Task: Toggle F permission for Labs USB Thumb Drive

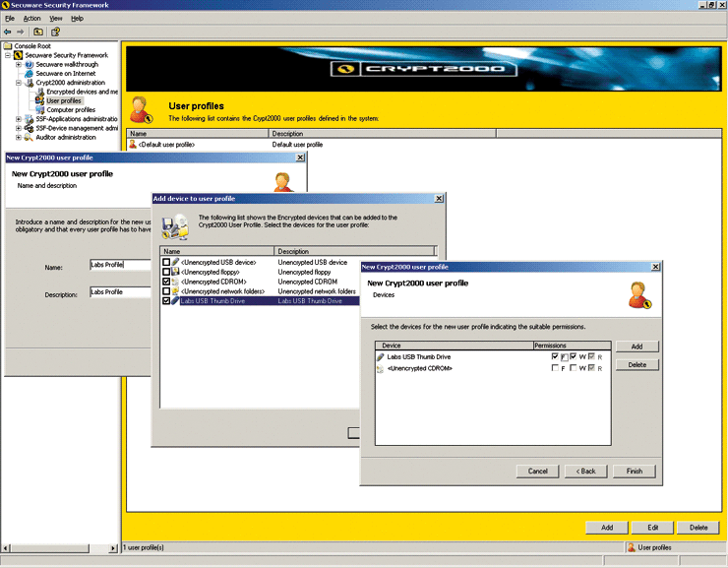Action: 555,356
